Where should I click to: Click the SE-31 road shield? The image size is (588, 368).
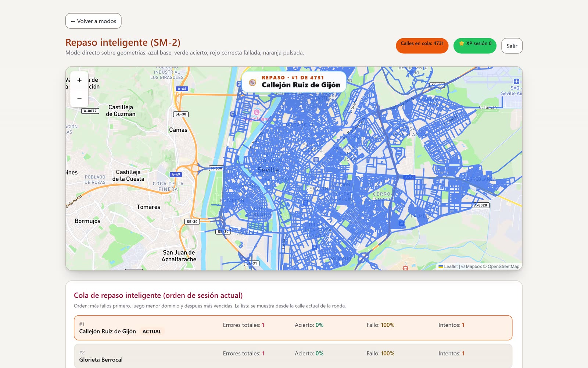point(252,263)
